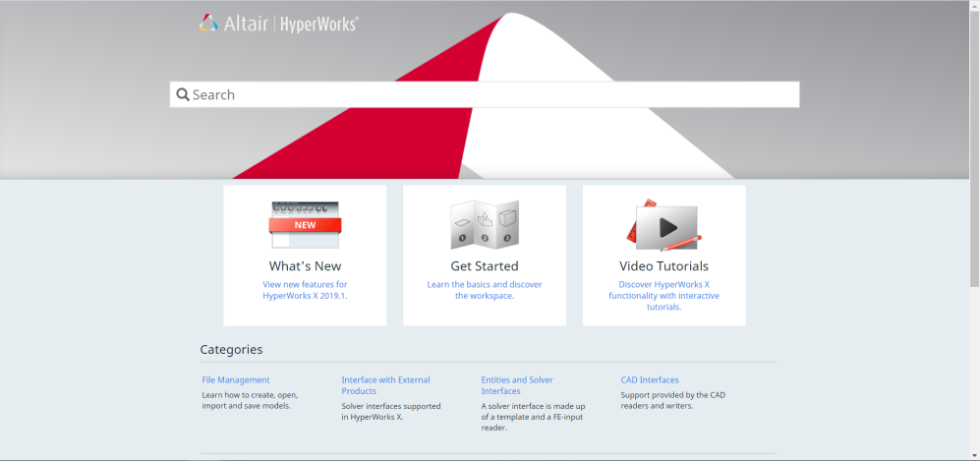Click 'Support provided by the CAD readers' text
This screenshot has height=461, width=980.
(x=673, y=400)
